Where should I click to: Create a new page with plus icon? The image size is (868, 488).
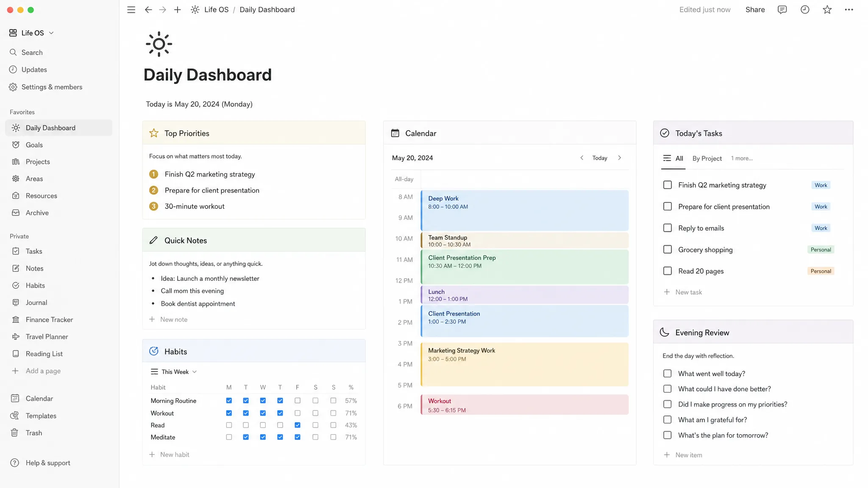pyautogui.click(x=178, y=10)
